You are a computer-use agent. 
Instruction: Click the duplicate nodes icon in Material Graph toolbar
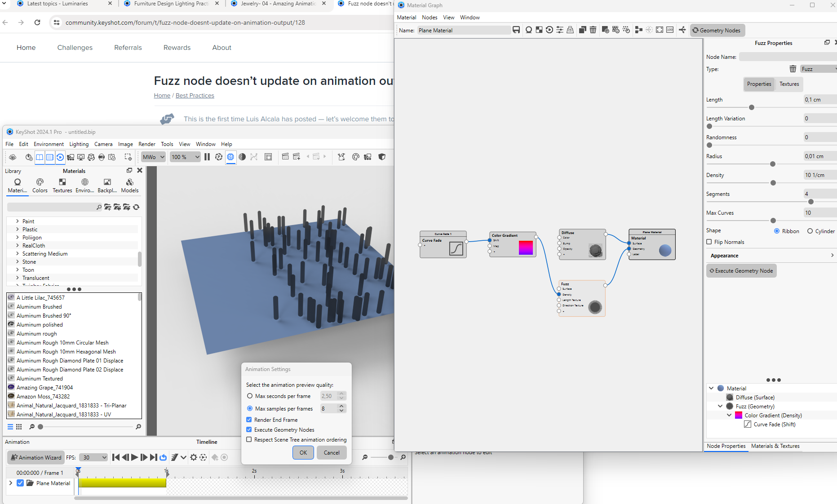pyautogui.click(x=582, y=30)
